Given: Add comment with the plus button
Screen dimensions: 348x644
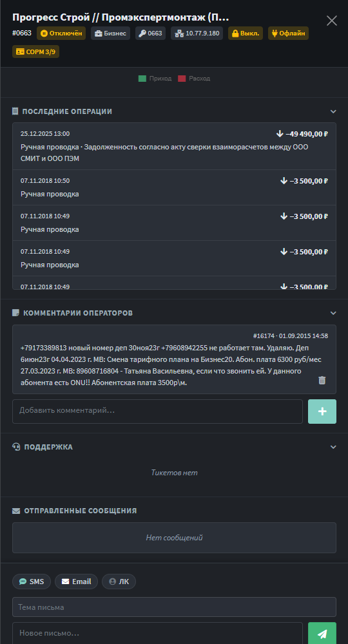Looking at the screenshot, I should point(322,411).
